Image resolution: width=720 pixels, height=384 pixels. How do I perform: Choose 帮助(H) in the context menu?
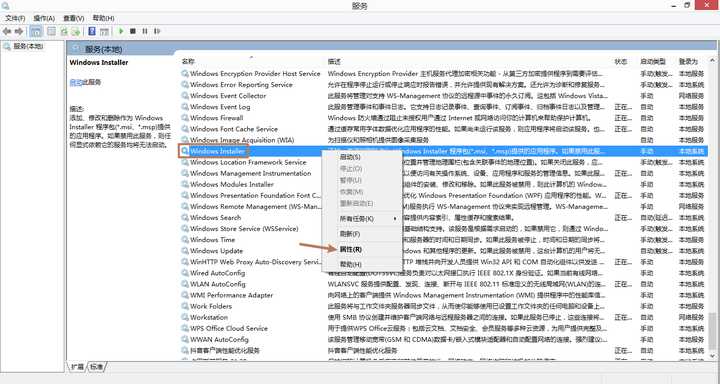[x=362, y=265]
